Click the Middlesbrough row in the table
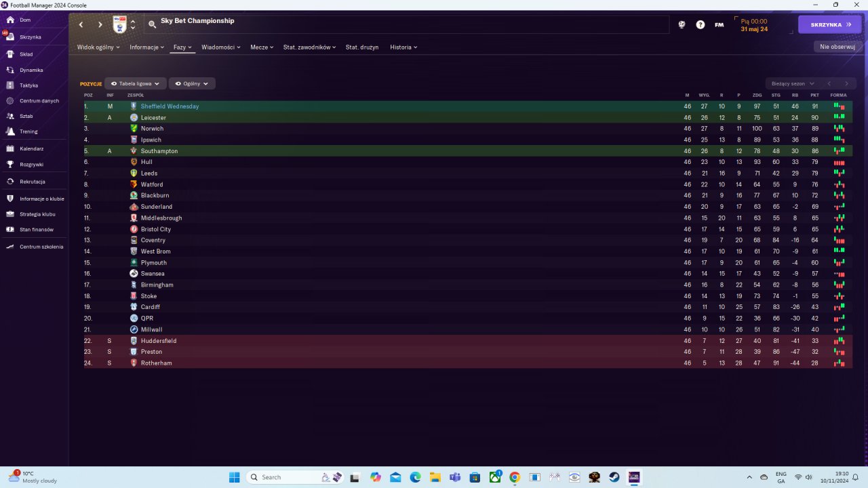This screenshot has width=868, height=488. 468,218
